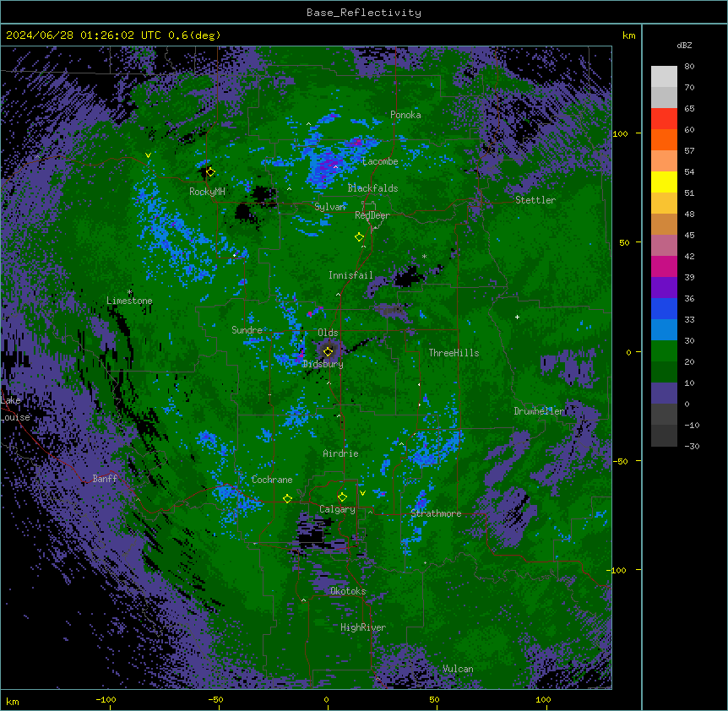Pick the brown 45-48 dBZ legend swatch

664,224
